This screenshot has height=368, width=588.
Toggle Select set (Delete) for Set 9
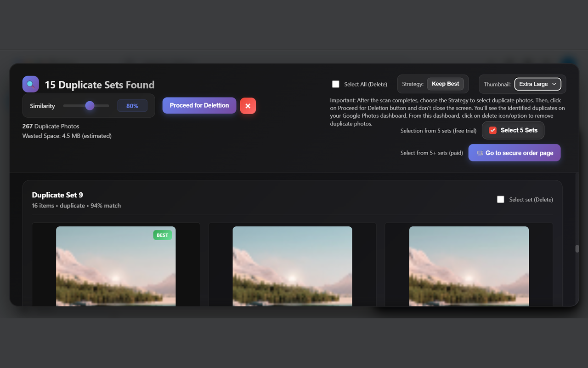pyautogui.click(x=501, y=199)
